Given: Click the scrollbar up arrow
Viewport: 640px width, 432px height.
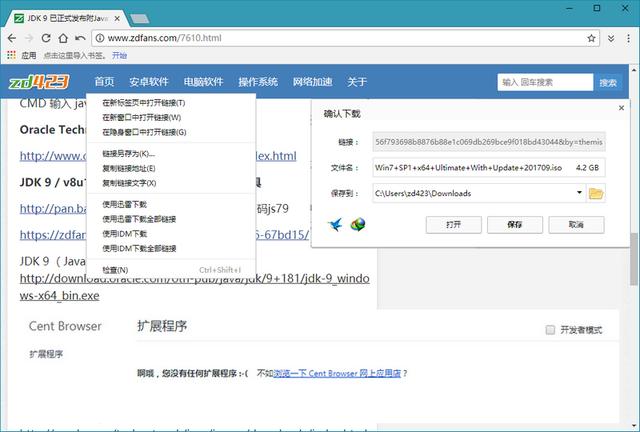Looking at the screenshot, I should coord(634,69).
